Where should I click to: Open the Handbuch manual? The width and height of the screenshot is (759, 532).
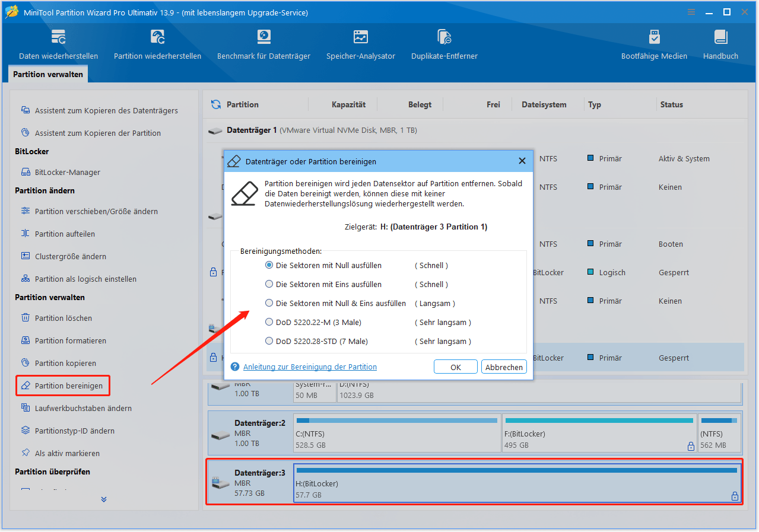click(720, 44)
